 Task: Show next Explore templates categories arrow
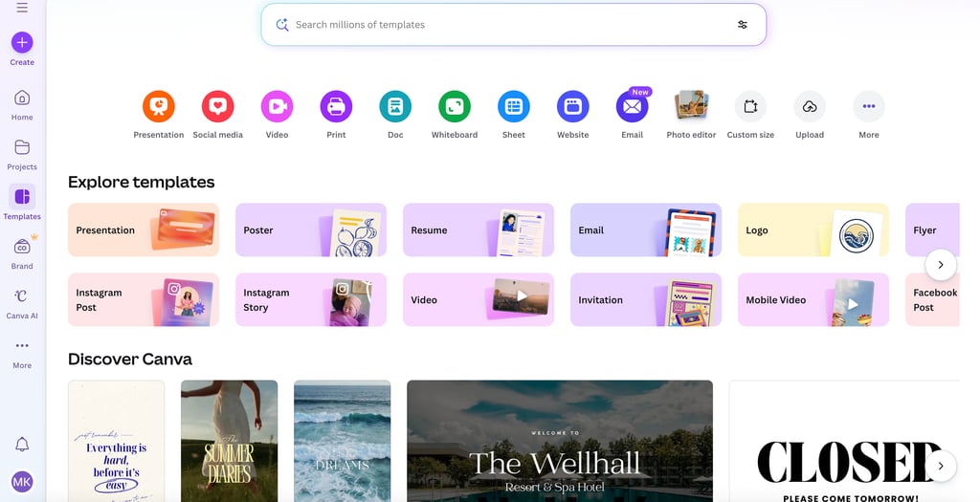941,265
